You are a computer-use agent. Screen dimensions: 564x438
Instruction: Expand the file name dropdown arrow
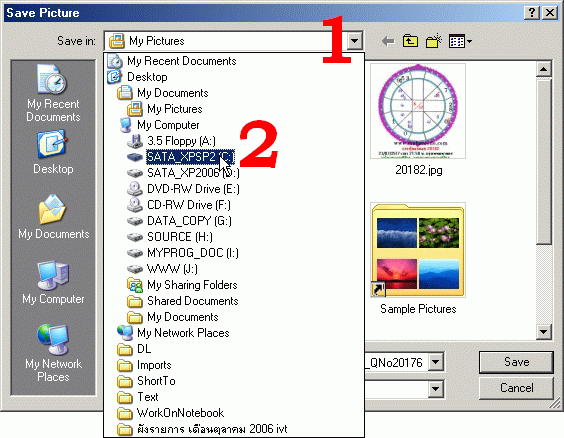435,362
